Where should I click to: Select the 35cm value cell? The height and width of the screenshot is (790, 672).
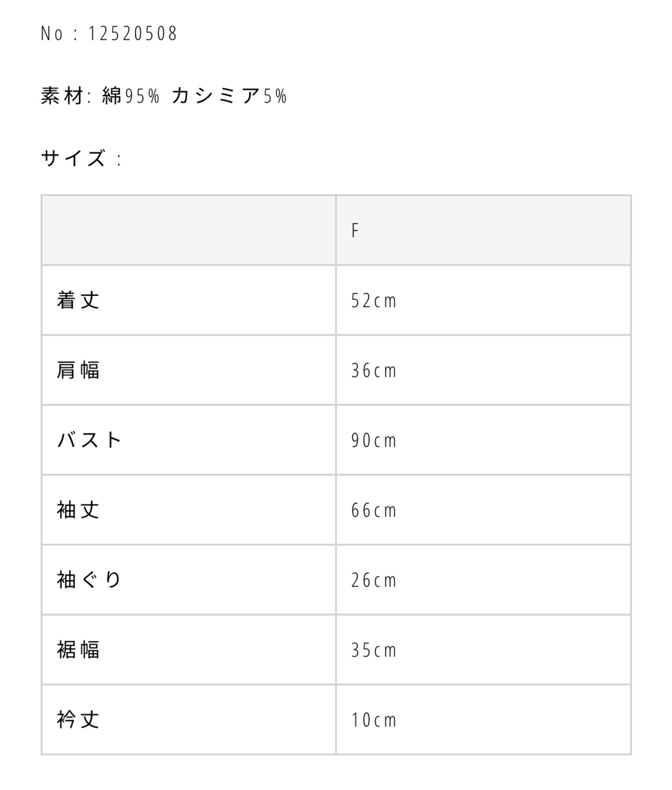click(373, 650)
